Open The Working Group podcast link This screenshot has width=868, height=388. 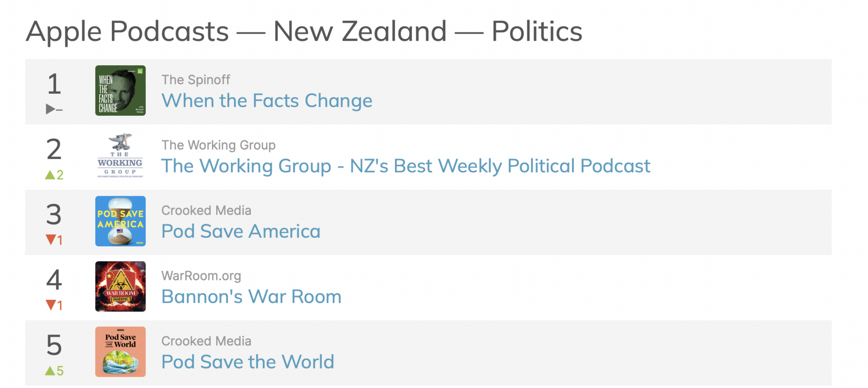click(406, 166)
